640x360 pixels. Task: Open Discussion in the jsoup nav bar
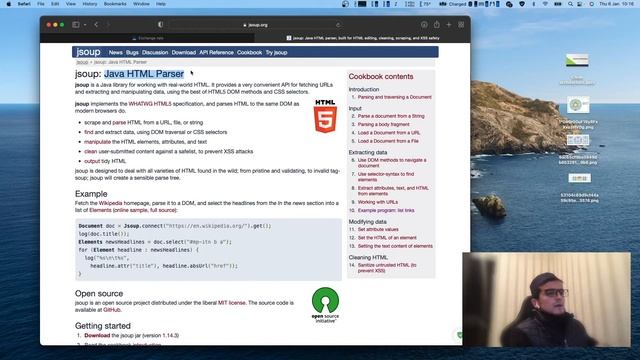155,52
